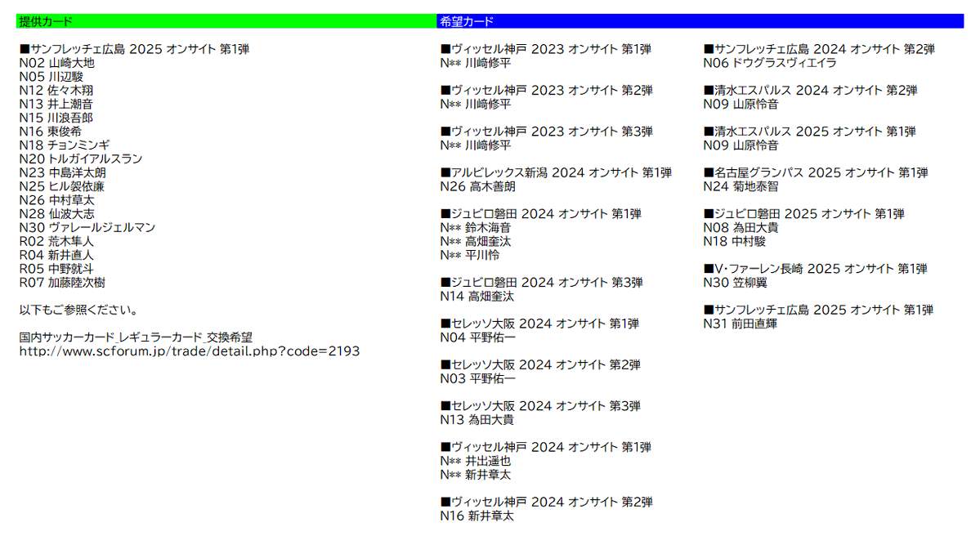The width and height of the screenshot is (980, 536).
Task: Select the line N18 チョンミンギ
Action: [65, 145]
